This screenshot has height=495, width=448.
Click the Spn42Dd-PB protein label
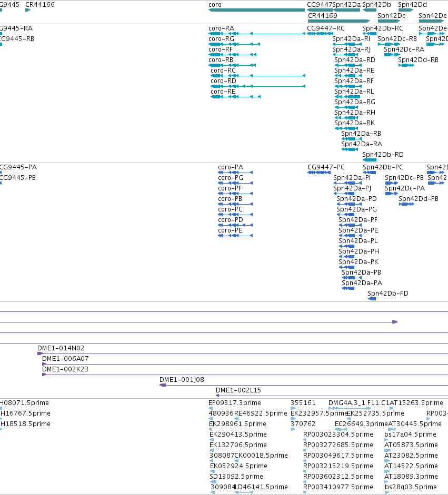tap(419, 198)
